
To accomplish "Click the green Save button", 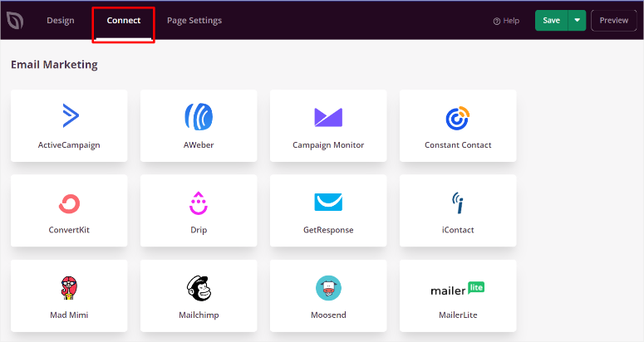I will click(551, 21).
